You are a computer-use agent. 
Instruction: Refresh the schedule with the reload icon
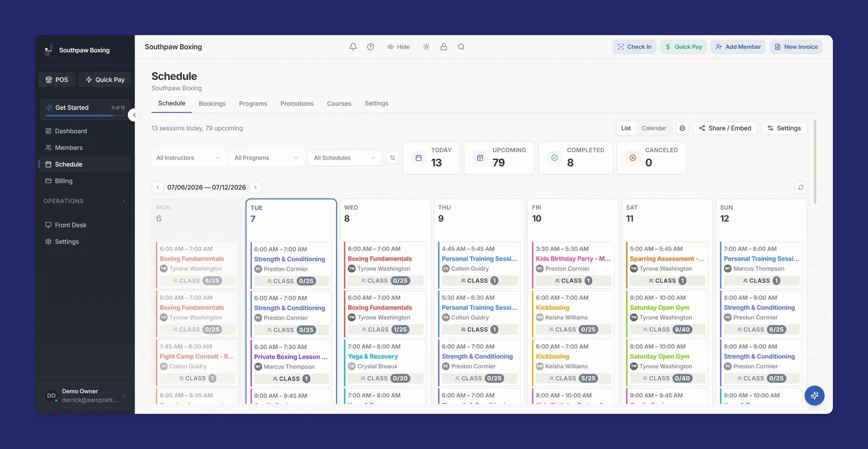click(x=801, y=187)
